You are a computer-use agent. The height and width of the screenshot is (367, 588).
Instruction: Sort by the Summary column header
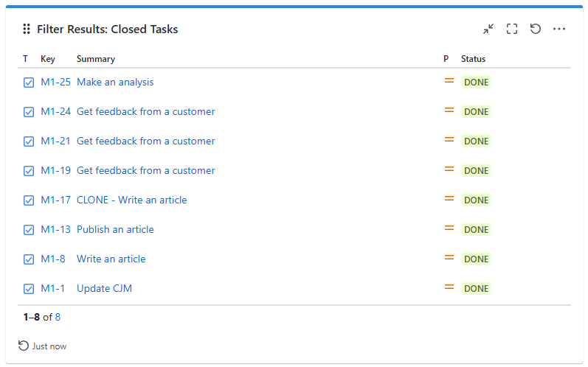click(x=96, y=59)
